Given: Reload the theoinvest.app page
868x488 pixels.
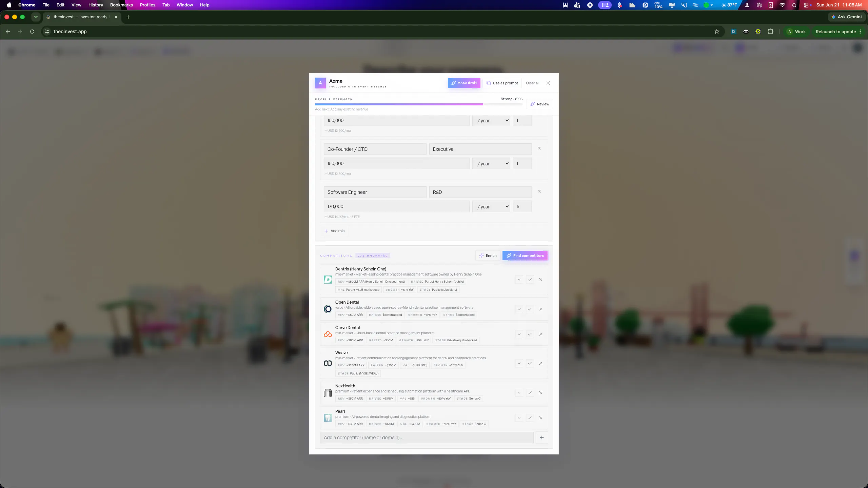Looking at the screenshot, I should (32, 32).
